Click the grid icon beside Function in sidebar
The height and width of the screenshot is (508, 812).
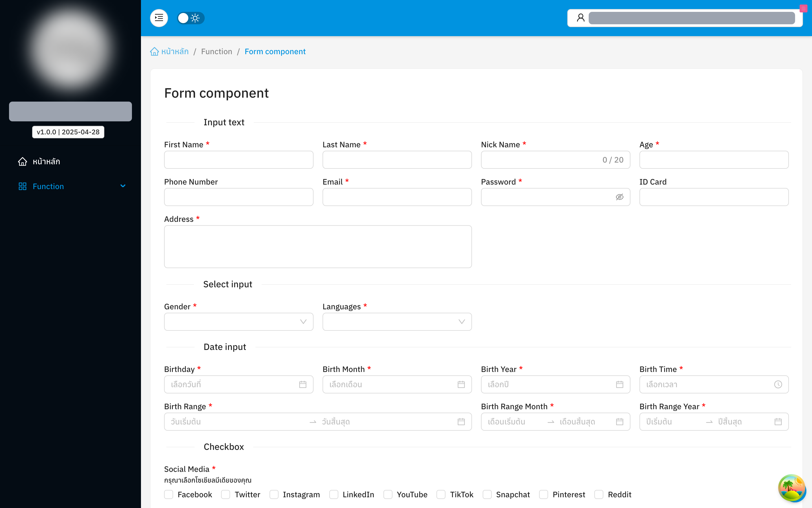(x=23, y=187)
